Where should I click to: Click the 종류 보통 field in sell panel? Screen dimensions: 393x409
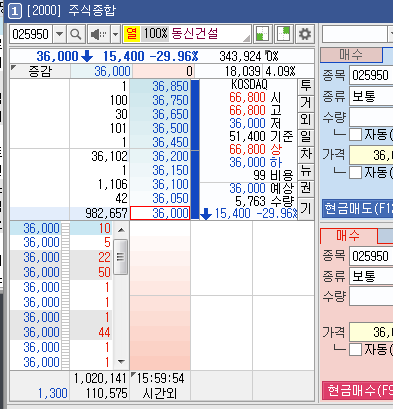(371, 97)
